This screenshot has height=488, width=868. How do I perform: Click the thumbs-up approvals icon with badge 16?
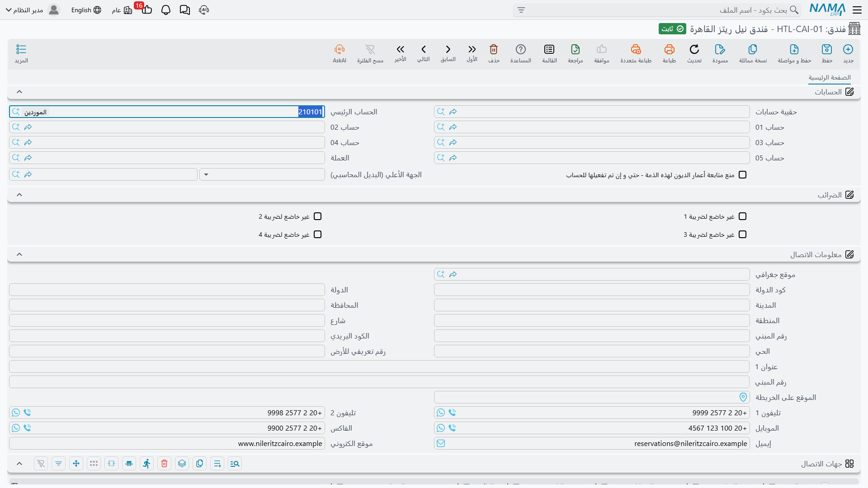[146, 10]
